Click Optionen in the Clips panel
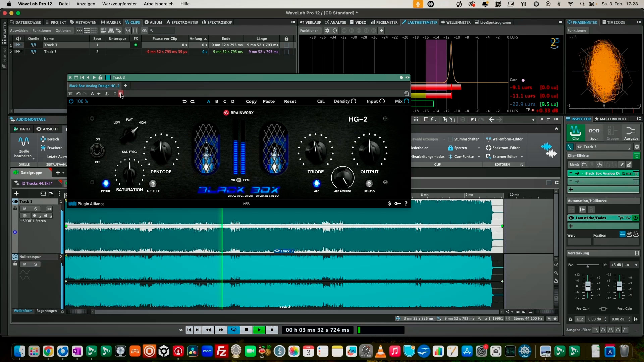The width and height of the screenshot is (644, 362). pyautogui.click(x=63, y=31)
